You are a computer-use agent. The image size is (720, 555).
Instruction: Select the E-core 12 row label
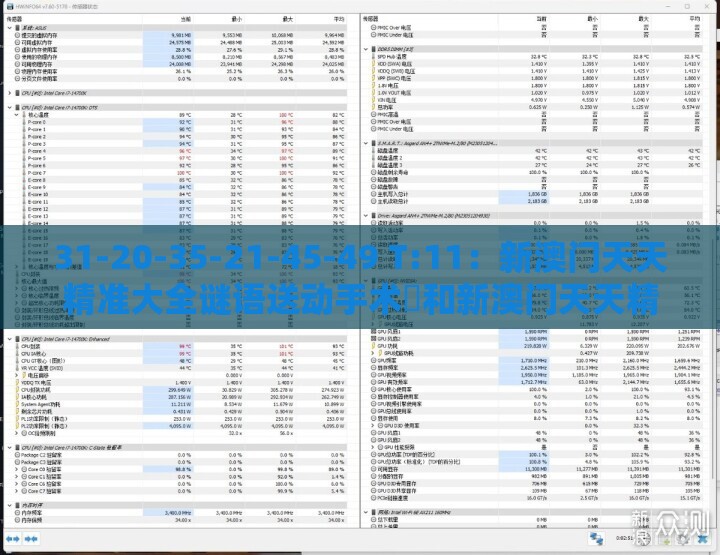point(38,209)
